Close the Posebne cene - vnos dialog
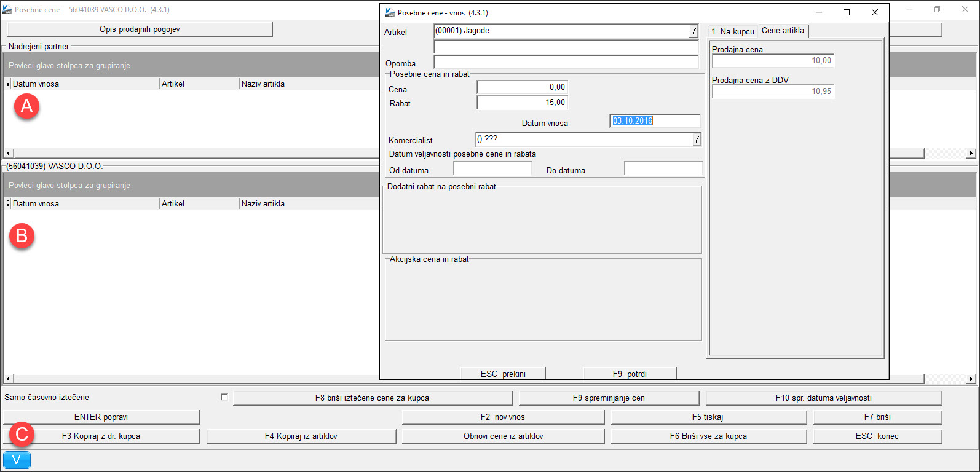This screenshot has width=980, height=472. click(x=875, y=12)
